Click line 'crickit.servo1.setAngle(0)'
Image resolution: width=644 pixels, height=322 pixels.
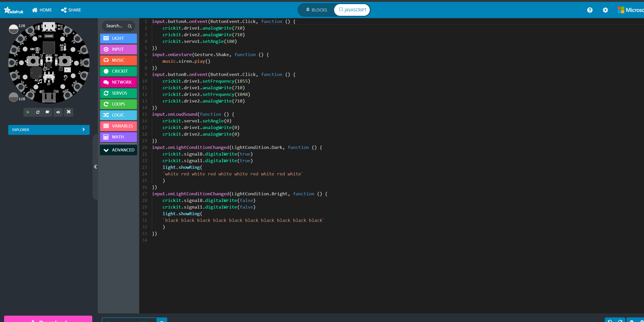[197, 121]
